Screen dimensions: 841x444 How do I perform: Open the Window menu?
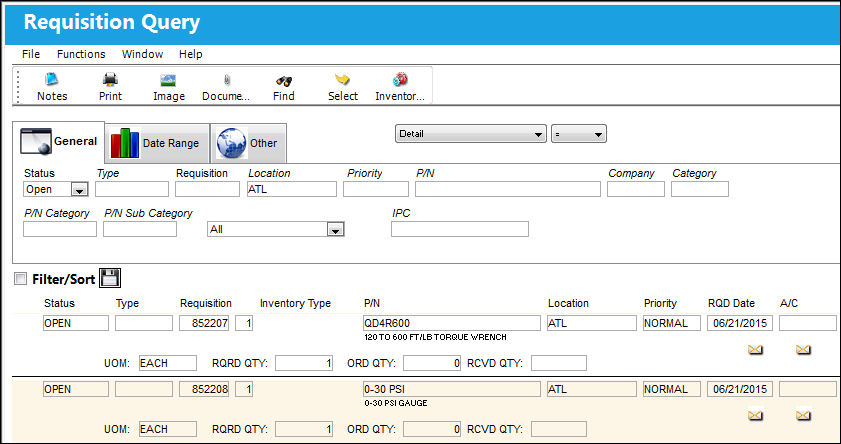click(x=142, y=54)
